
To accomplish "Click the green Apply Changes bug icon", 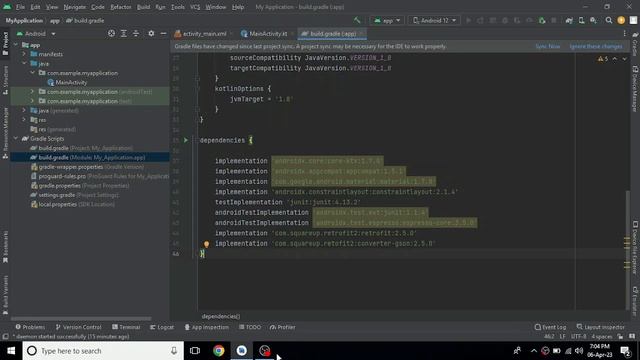I will tap(542, 20).
